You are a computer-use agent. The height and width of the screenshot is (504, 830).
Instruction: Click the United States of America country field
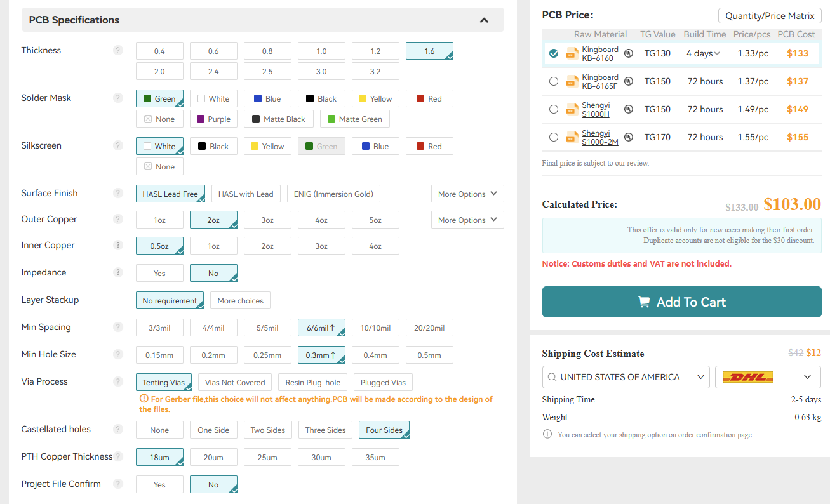626,377
